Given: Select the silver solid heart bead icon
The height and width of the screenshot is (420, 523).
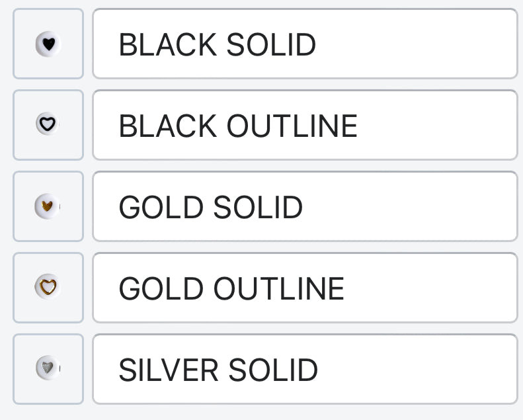Looking at the screenshot, I should click(48, 368).
